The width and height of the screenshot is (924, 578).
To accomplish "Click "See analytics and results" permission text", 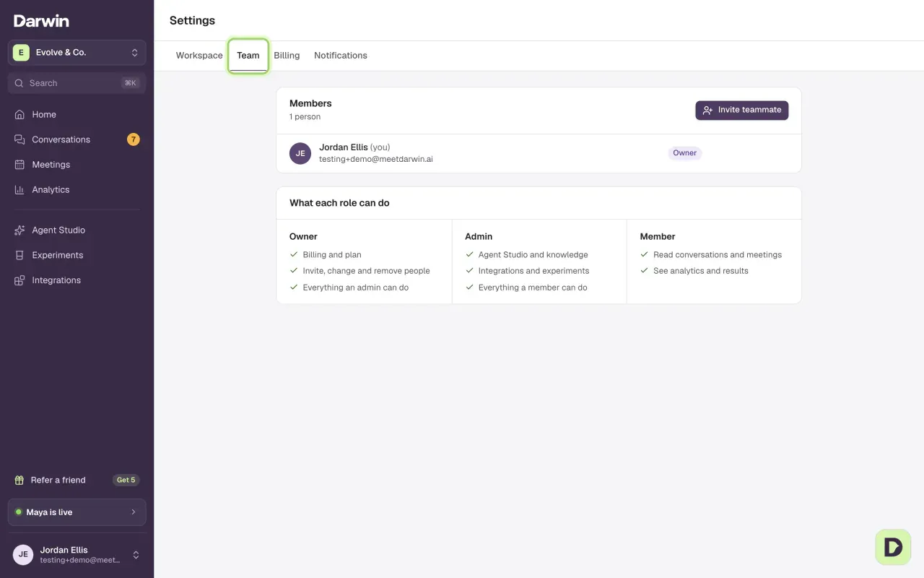I will point(701,271).
